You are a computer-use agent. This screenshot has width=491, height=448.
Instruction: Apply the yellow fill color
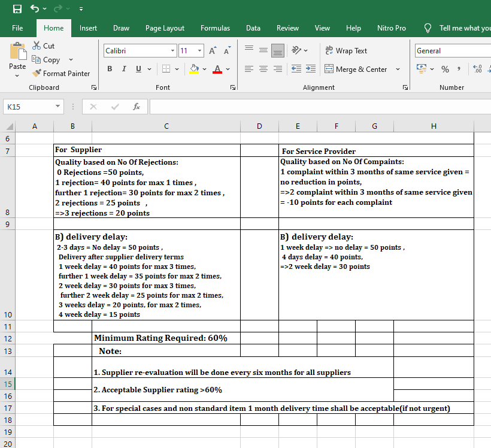coord(194,69)
